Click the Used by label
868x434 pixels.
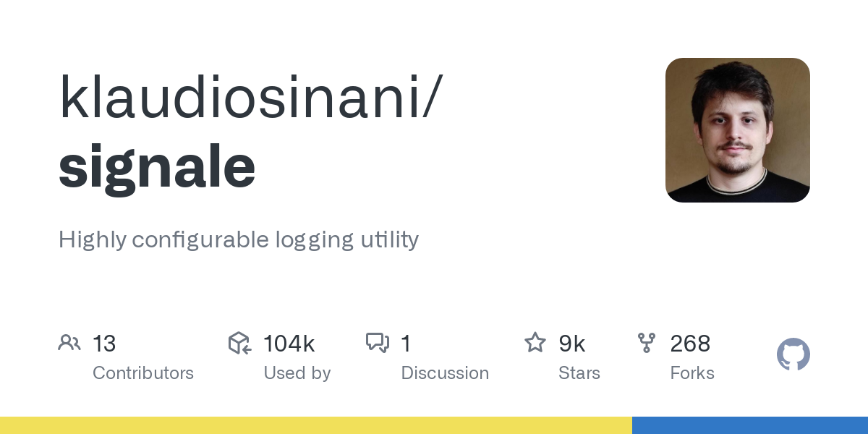click(297, 373)
